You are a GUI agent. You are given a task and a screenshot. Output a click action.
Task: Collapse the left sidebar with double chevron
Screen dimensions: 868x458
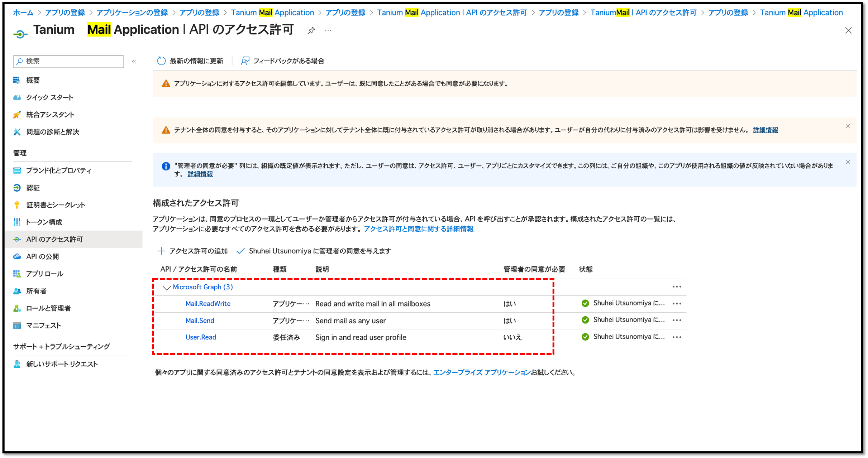tap(134, 61)
